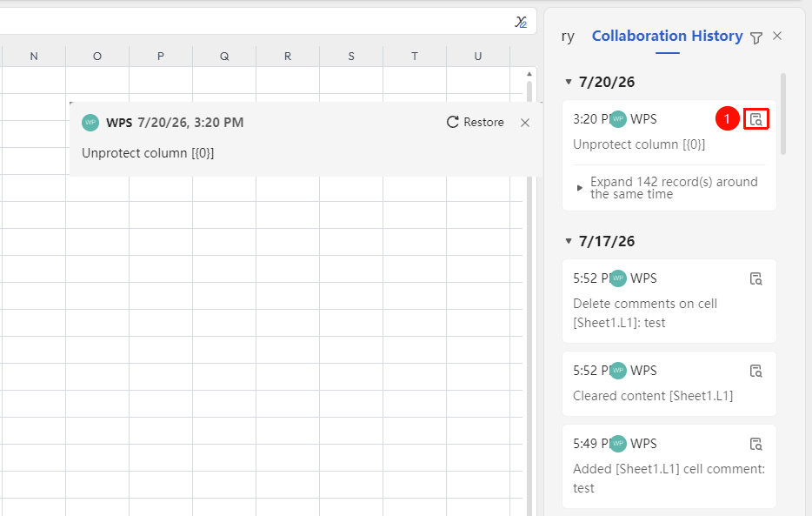Close the version preview popup
Image resolution: width=812 pixels, height=516 pixels.
(x=525, y=123)
